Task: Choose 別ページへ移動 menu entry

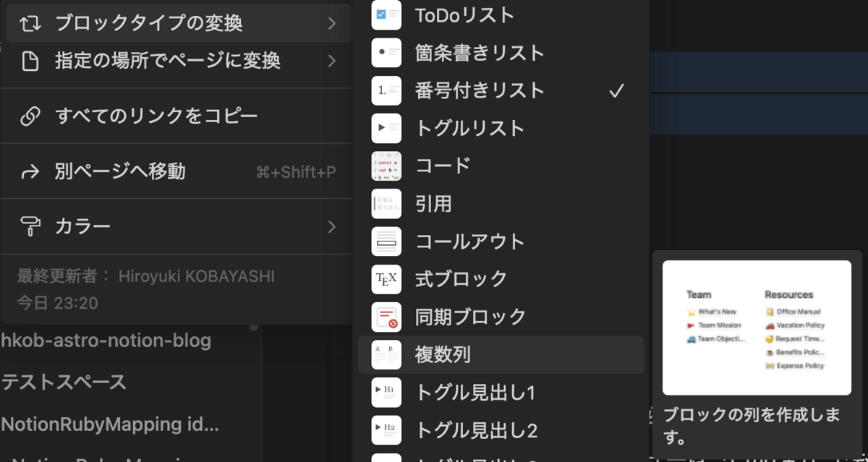Action: pos(179,172)
